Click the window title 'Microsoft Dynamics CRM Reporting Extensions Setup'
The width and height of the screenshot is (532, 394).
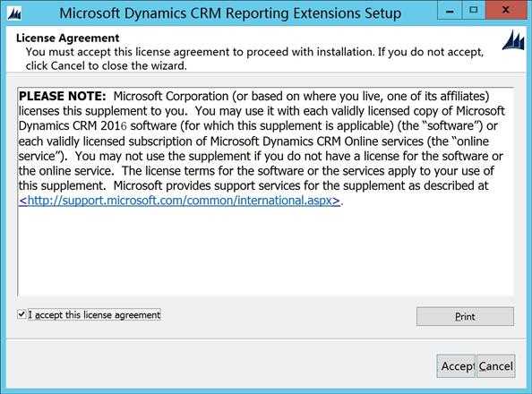[x=230, y=13]
